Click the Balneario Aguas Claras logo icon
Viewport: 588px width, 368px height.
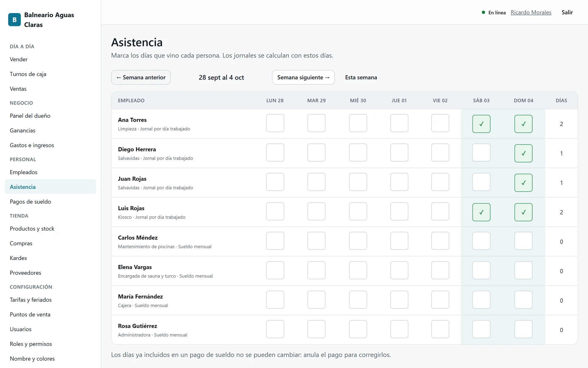[14, 20]
